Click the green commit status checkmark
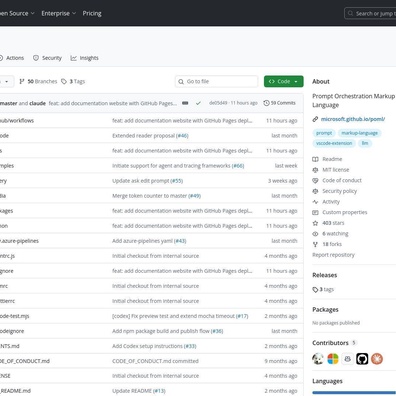Screen dimensions: 396x396 [198, 103]
